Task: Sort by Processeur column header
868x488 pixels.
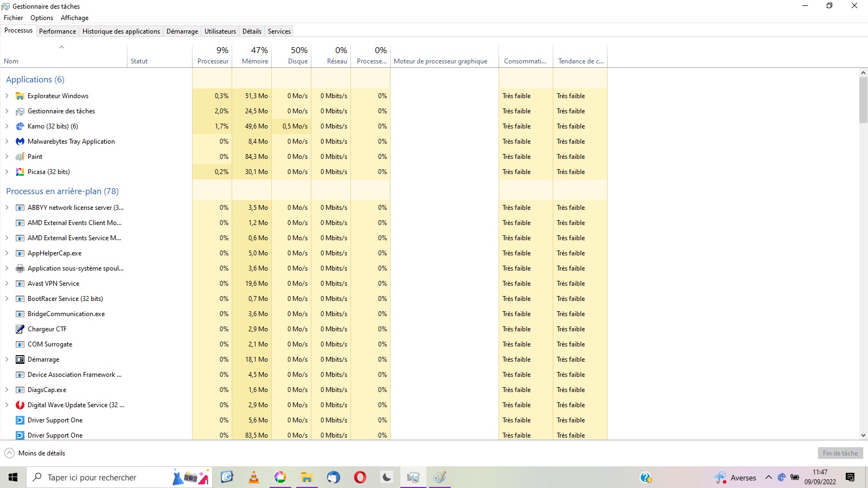Action: click(x=212, y=55)
